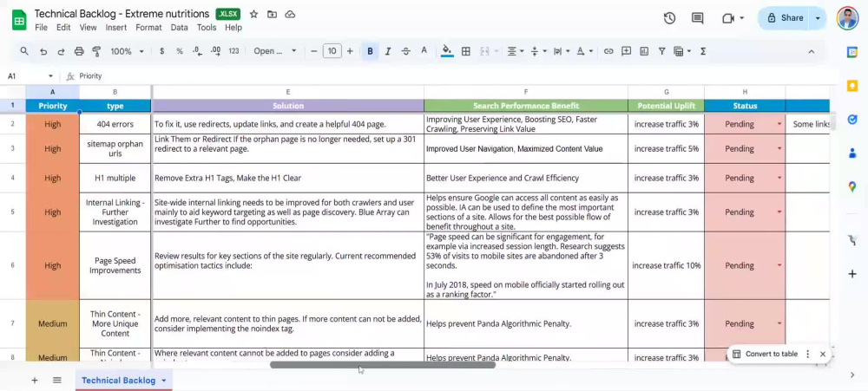The height and width of the screenshot is (391, 868).
Task: Open Status dropdown in H1 multiple row
Action: point(779,178)
